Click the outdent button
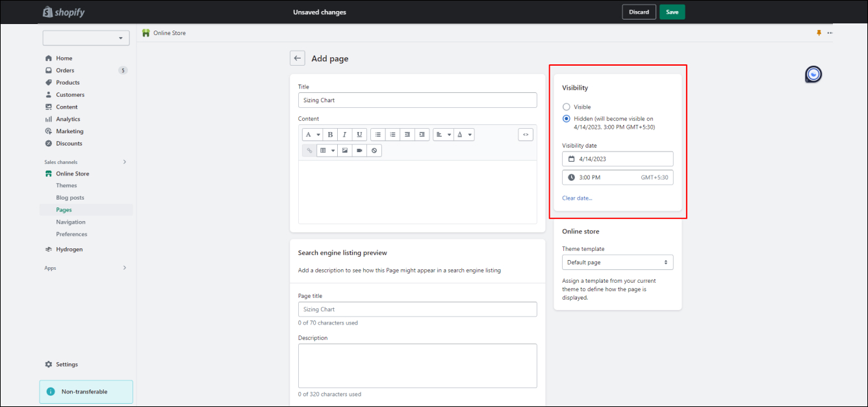The width and height of the screenshot is (868, 407). coord(407,135)
